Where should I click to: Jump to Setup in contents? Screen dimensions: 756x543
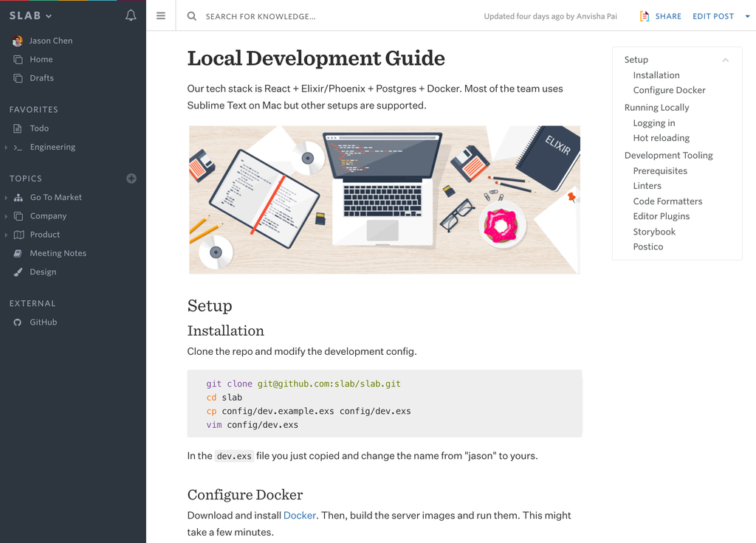click(636, 60)
